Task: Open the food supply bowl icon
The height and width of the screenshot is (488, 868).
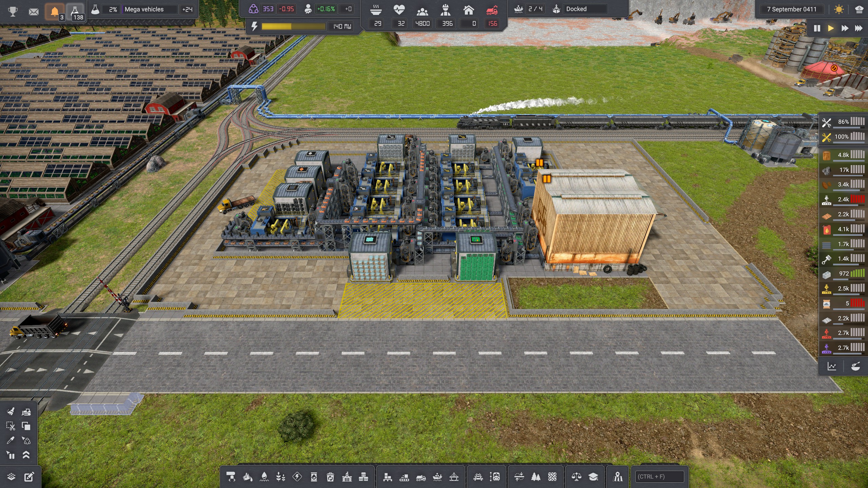Action: click(x=376, y=10)
